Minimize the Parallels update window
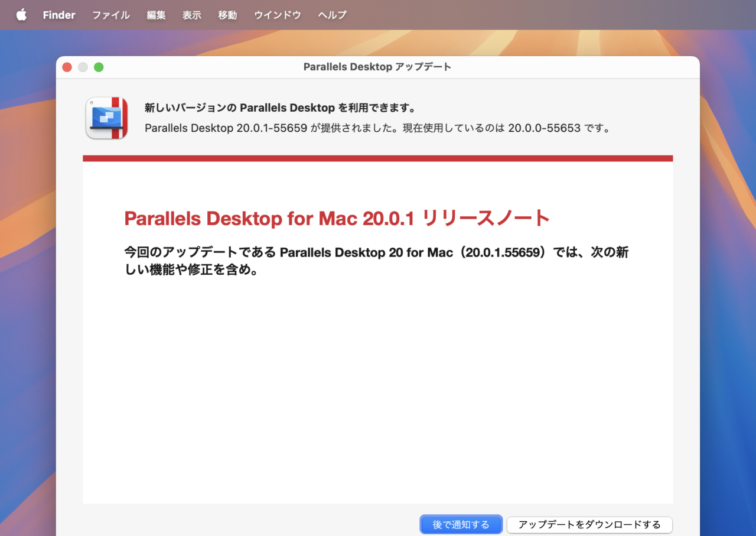The height and width of the screenshot is (536, 756). (x=83, y=67)
